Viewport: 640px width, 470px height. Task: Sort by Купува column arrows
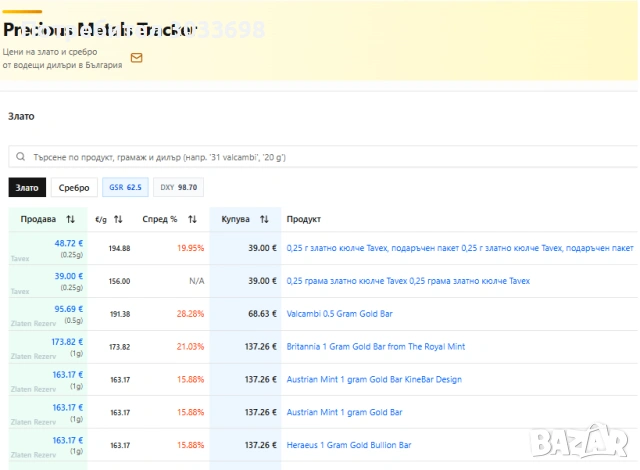point(264,219)
